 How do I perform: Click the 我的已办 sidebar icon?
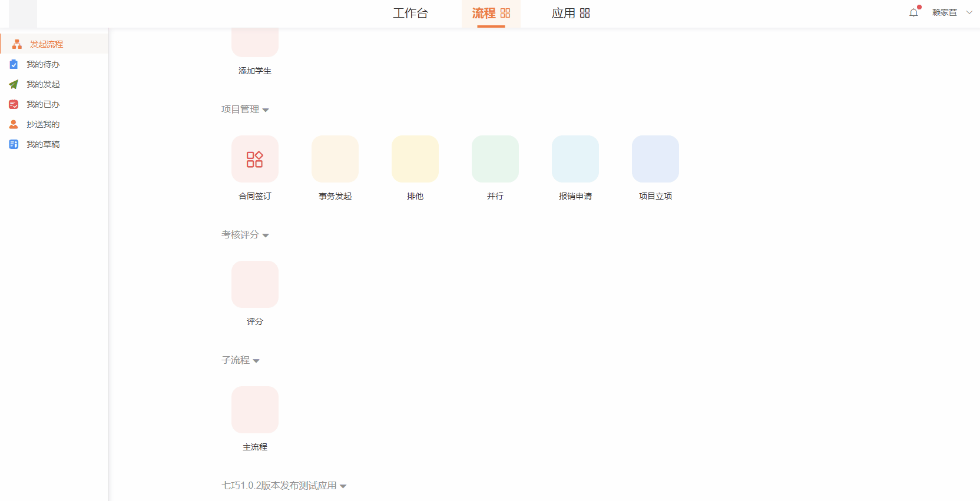coord(14,104)
